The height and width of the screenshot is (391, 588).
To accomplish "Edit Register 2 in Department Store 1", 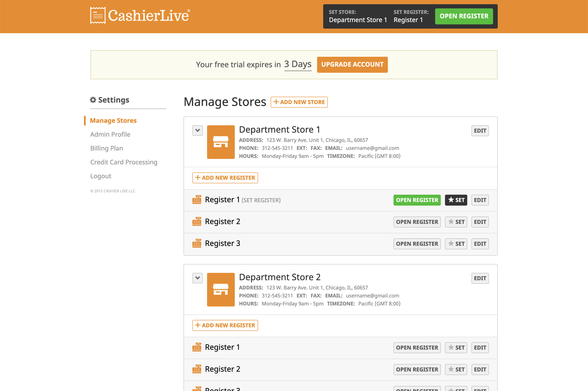I will pyautogui.click(x=480, y=222).
